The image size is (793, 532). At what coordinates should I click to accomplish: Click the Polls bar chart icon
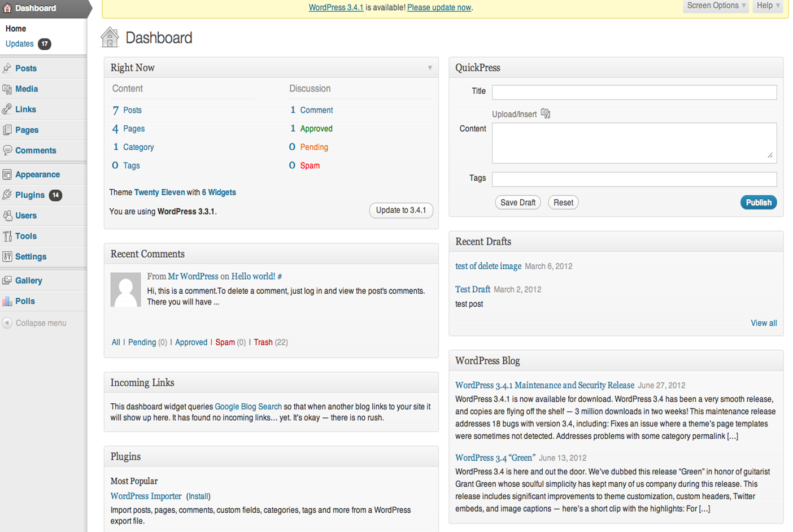7,301
